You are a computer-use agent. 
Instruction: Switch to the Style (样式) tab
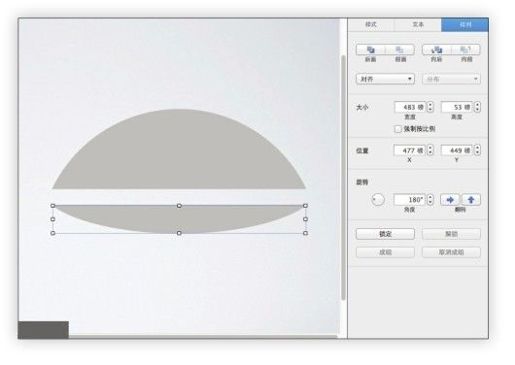371,24
